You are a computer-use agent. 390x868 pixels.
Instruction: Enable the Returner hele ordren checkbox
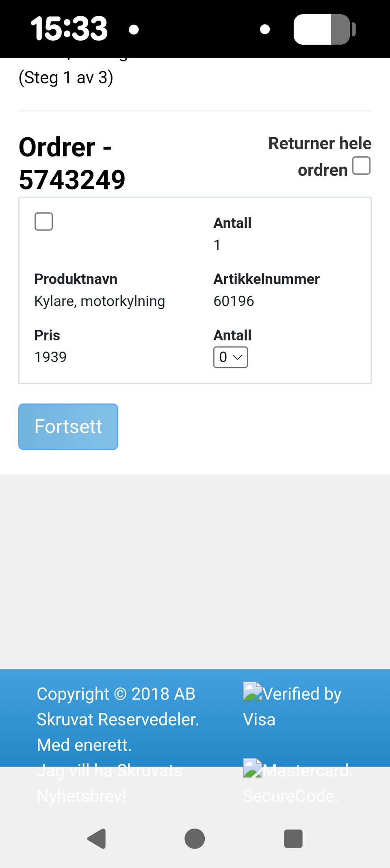tap(361, 166)
